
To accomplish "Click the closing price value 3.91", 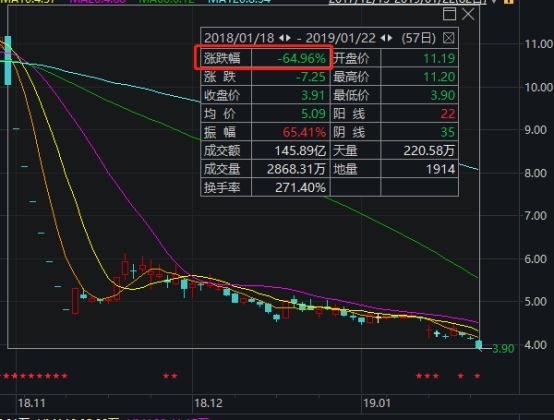I will (313, 95).
